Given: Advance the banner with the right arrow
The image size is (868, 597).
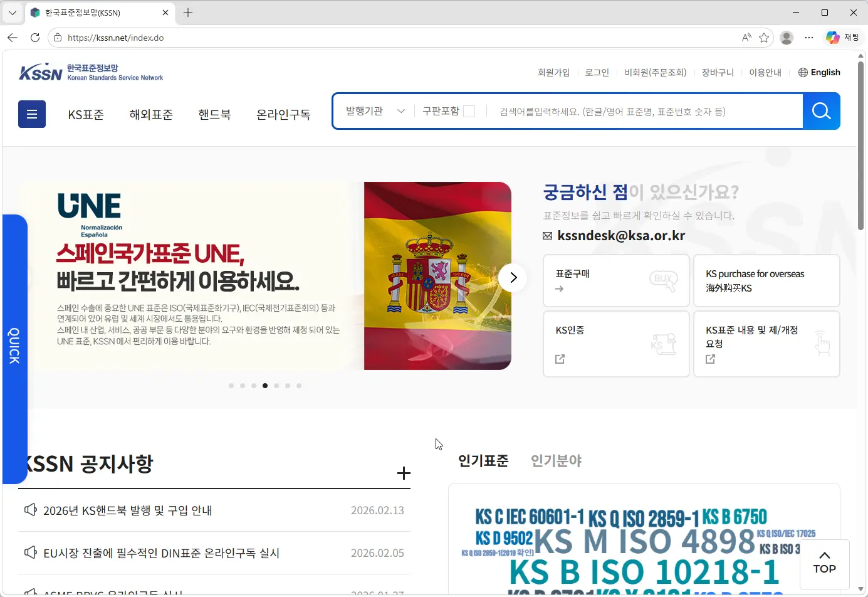Looking at the screenshot, I should tap(513, 277).
